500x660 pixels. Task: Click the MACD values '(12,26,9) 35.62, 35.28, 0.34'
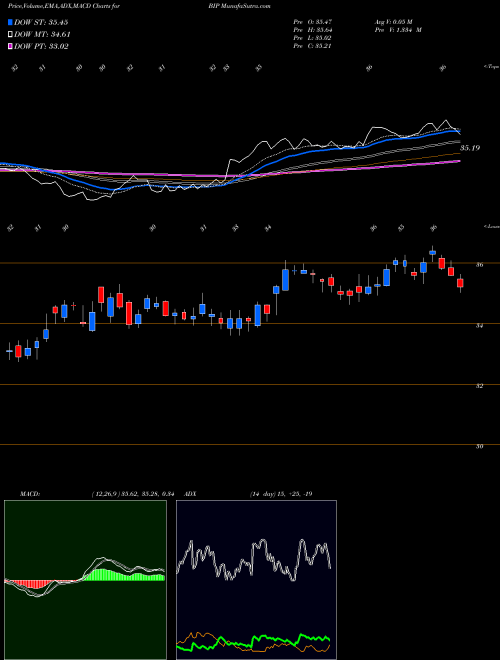click(x=133, y=494)
